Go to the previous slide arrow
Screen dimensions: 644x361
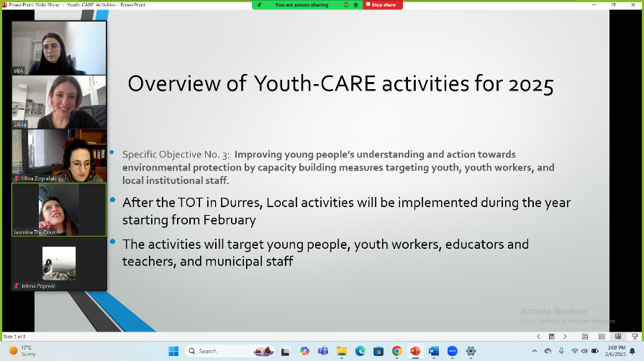click(539, 336)
